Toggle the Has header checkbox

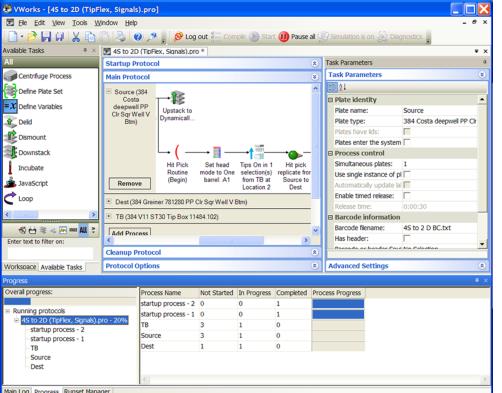click(406, 238)
